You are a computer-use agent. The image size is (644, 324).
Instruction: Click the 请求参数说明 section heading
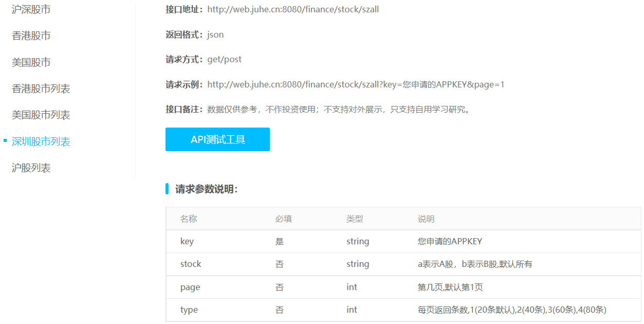click(x=207, y=189)
